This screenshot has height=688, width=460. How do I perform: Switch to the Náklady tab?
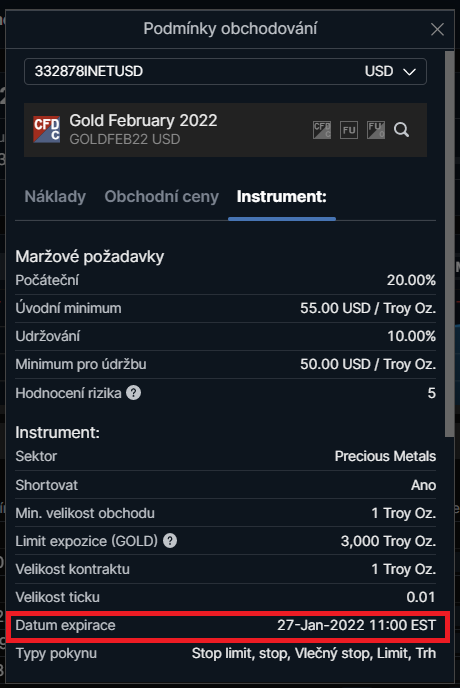55,197
